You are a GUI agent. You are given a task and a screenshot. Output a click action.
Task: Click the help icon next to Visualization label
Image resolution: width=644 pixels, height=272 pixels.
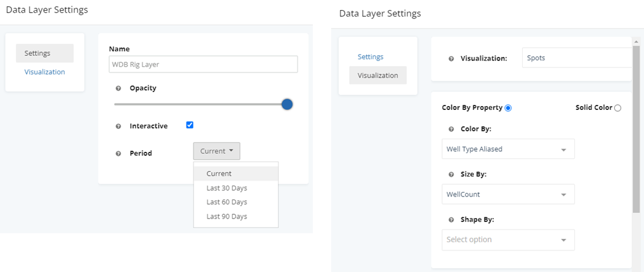pyautogui.click(x=451, y=59)
